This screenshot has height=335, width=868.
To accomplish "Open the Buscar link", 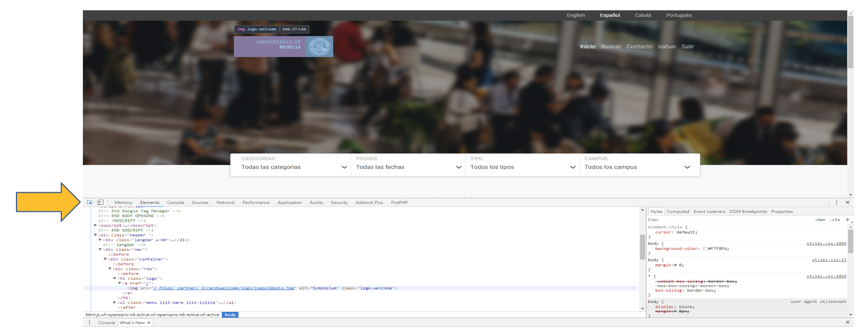I will [x=611, y=46].
